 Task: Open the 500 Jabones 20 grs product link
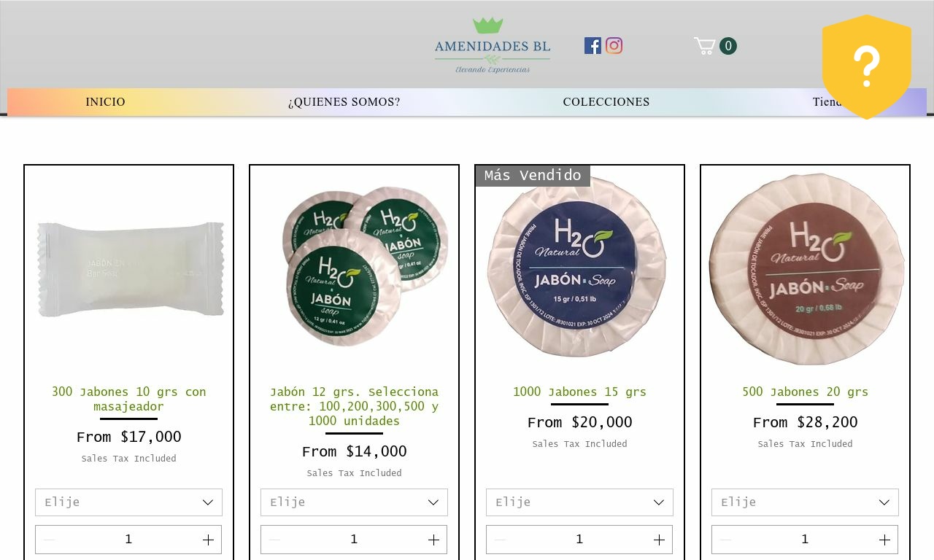point(805,392)
